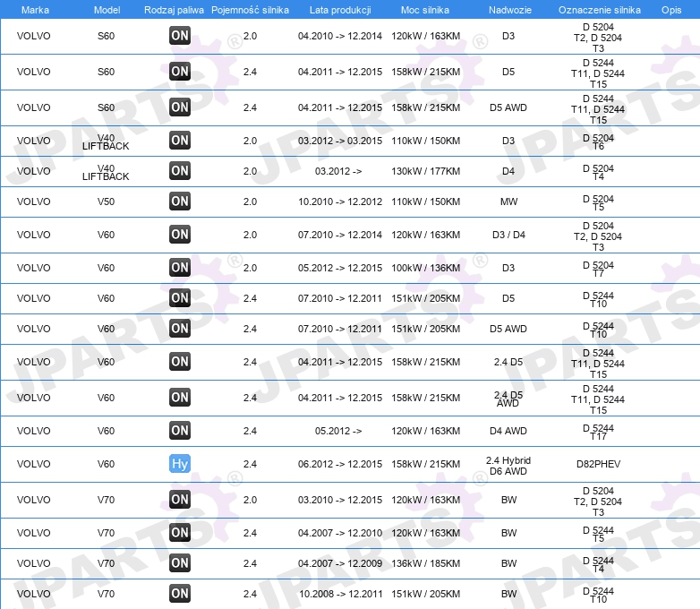Click the ON badge for V40 Liftback 130kW
This screenshot has height=609, width=700.
click(x=180, y=171)
